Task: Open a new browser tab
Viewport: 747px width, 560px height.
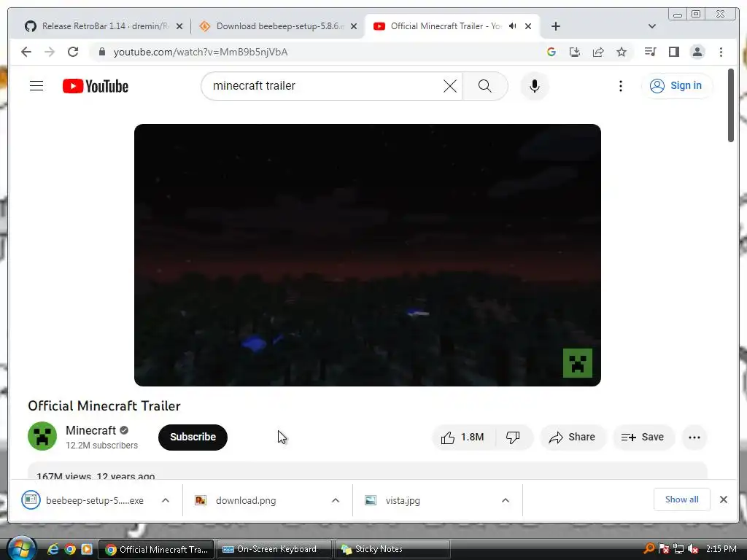Action: click(x=555, y=26)
